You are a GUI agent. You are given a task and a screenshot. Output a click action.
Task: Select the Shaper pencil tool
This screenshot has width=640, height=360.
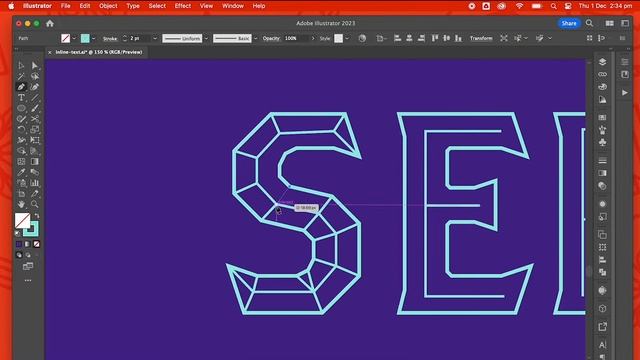pos(21,119)
